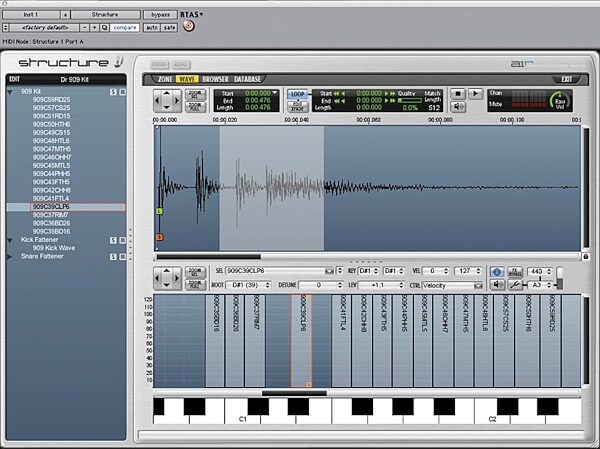Click the DETUNE value field
The width and height of the screenshot is (600, 449).
320,285
